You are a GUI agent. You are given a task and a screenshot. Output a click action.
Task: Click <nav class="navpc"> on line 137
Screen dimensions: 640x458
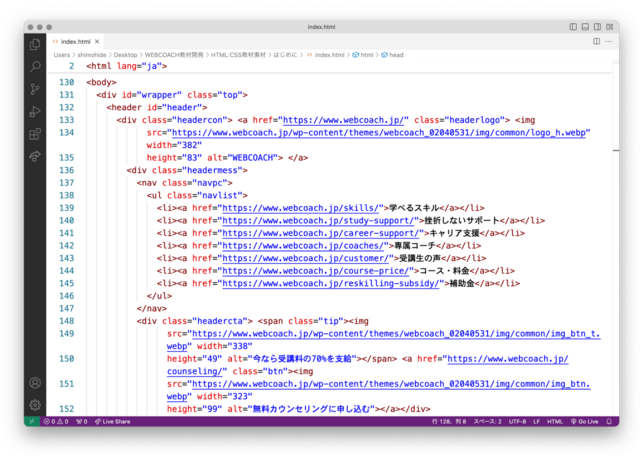[x=184, y=183]
